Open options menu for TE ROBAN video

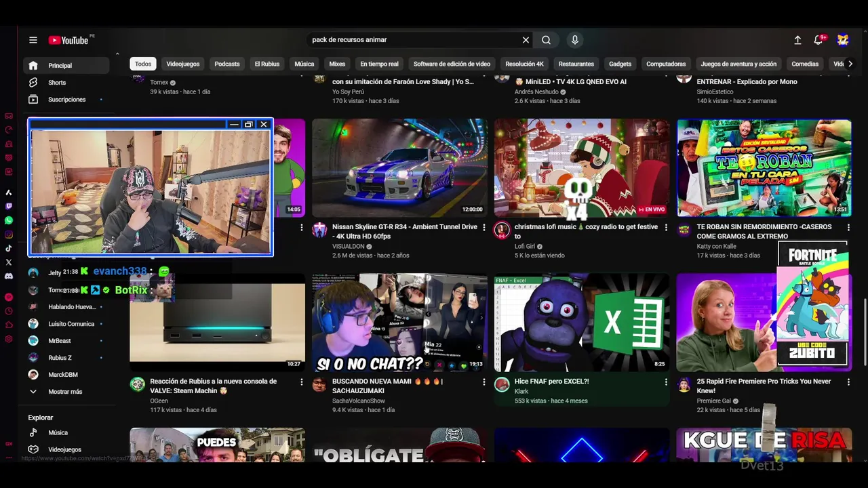point(848,228)
